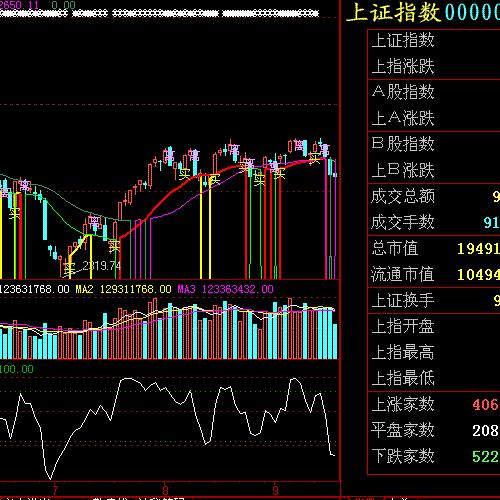500x500 pixels.
Task: Click the 2319.74 lowest price label
Action: click(101, 266)
